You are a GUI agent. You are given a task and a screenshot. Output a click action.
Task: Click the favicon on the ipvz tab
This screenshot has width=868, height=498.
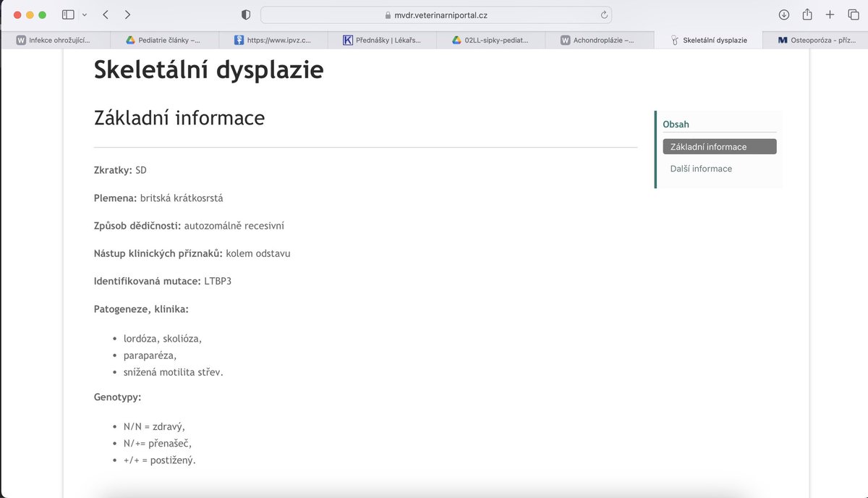click(238, 41)
